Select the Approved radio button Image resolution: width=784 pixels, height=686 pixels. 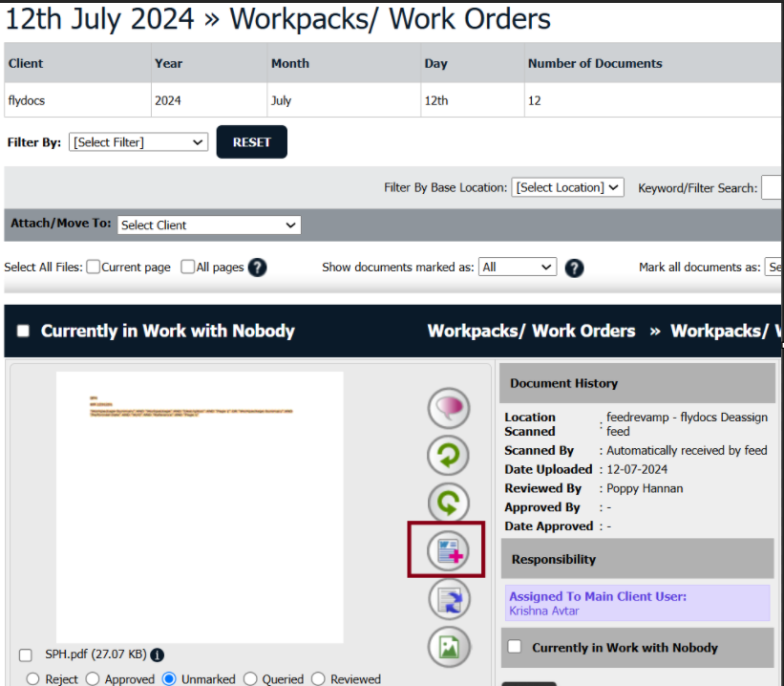[x=92, y=679]
